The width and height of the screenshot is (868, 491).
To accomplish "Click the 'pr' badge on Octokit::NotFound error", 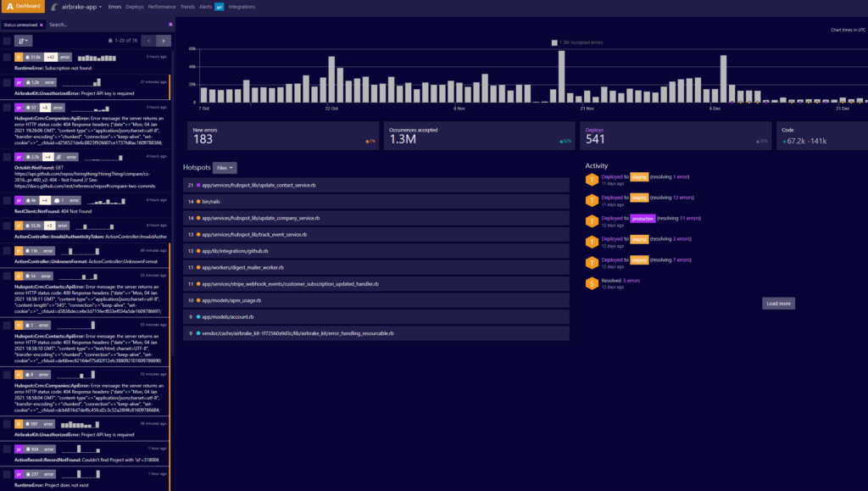I will click(x=19, y=157).
